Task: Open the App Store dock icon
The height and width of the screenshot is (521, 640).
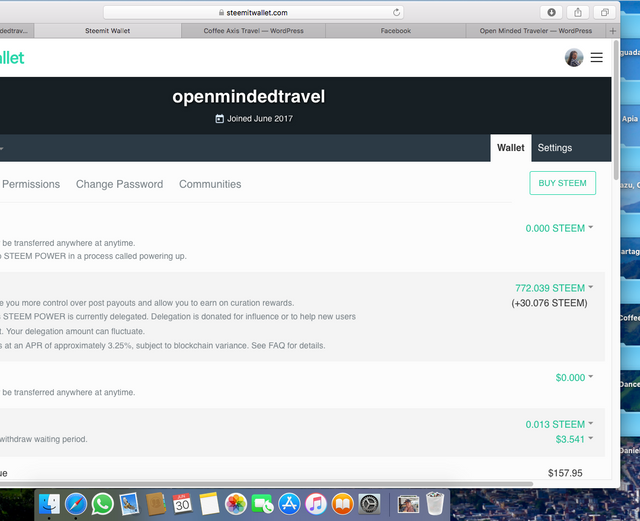Action: (x=289, y=503)
